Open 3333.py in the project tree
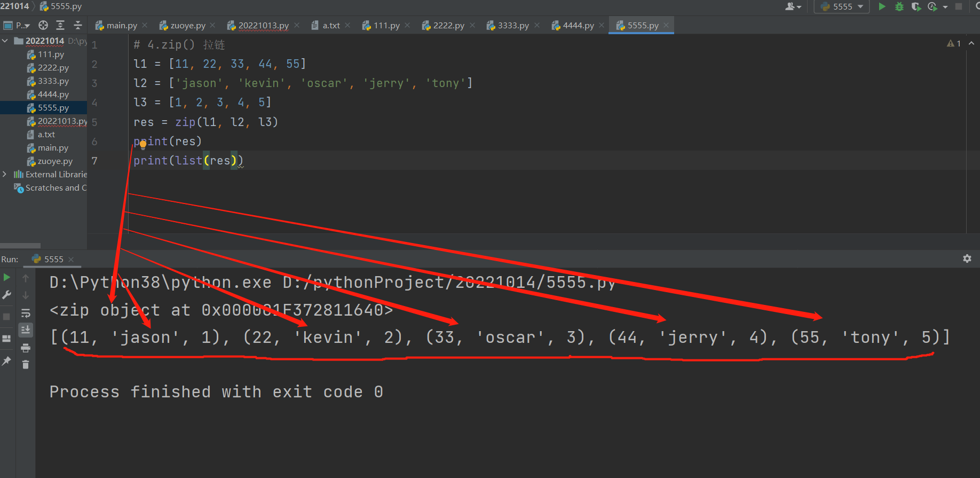 click(x=53, y=81)
